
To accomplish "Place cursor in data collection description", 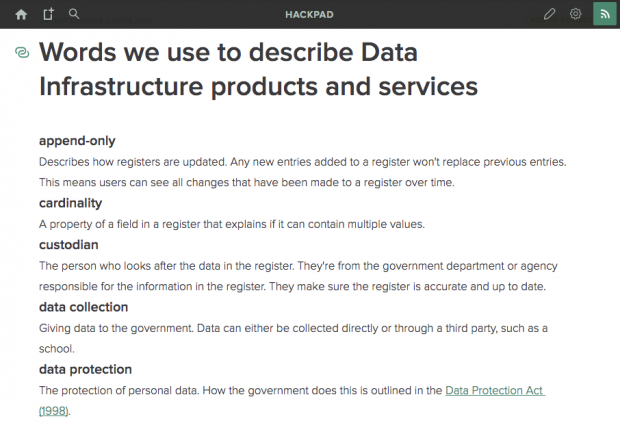I will pos(293,338).
